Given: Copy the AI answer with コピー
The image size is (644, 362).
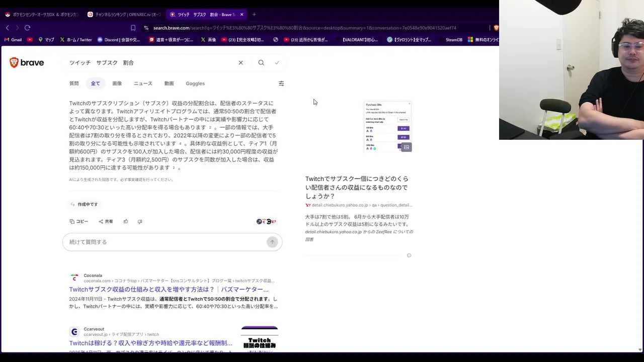Looking at the screenshot, I should pos(79,221).
